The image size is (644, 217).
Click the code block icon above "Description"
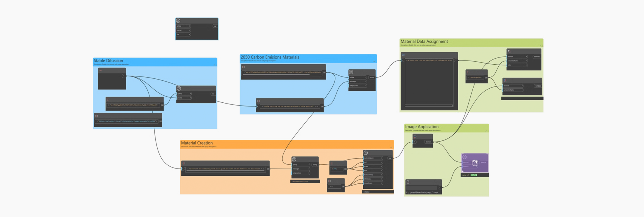coord(468,72)
